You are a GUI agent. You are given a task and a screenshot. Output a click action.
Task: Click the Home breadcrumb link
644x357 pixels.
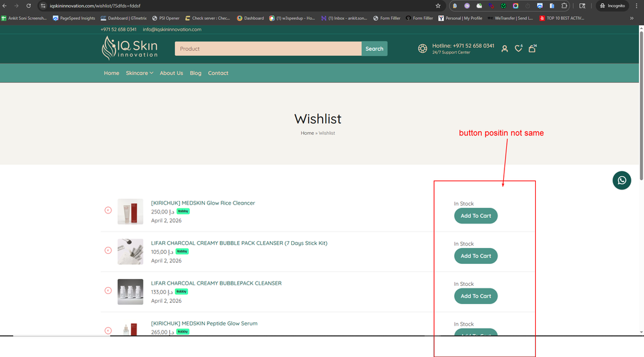point(307,133)
